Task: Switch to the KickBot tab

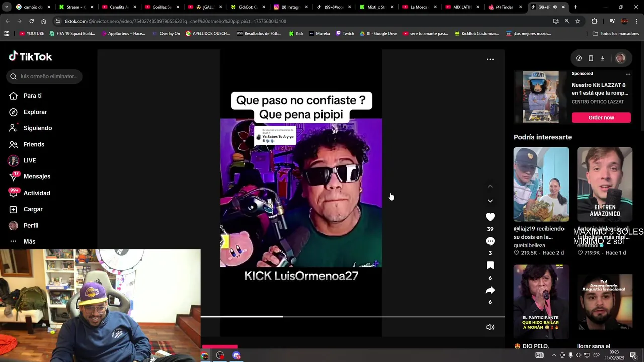Action: click(248, 7)
